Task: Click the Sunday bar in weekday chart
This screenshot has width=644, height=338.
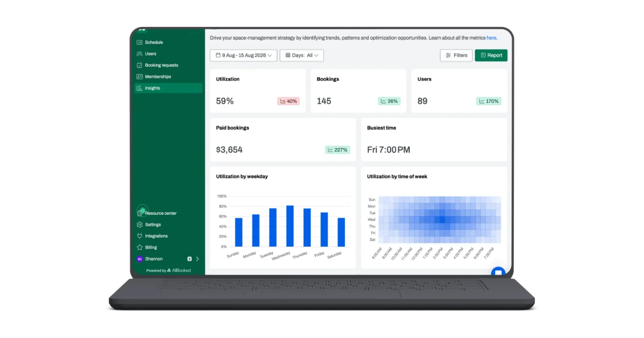Action: click(239, 232)
